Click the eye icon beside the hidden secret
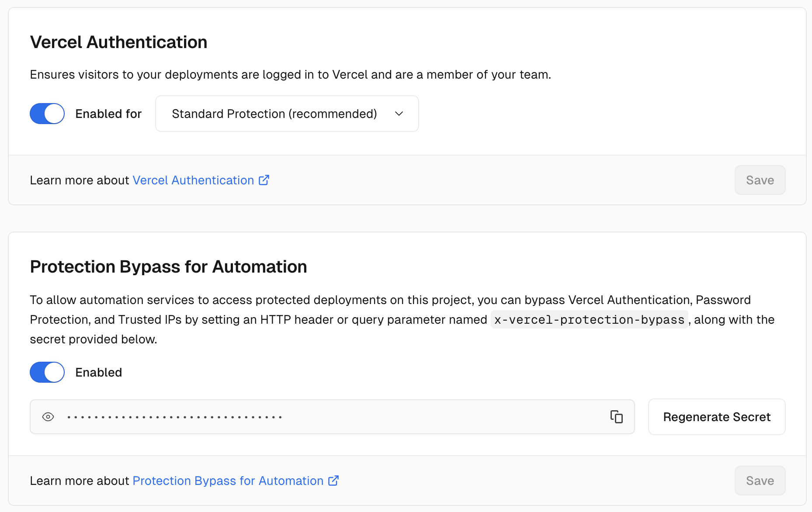The image size is (812, 512). click(48, 417)
